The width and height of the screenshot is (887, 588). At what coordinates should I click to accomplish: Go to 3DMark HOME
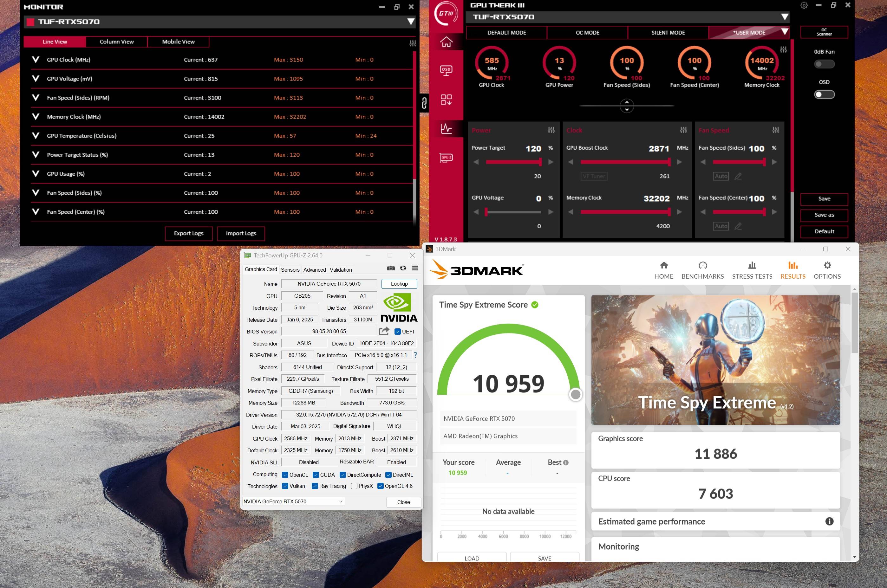(x=663, y=270)
